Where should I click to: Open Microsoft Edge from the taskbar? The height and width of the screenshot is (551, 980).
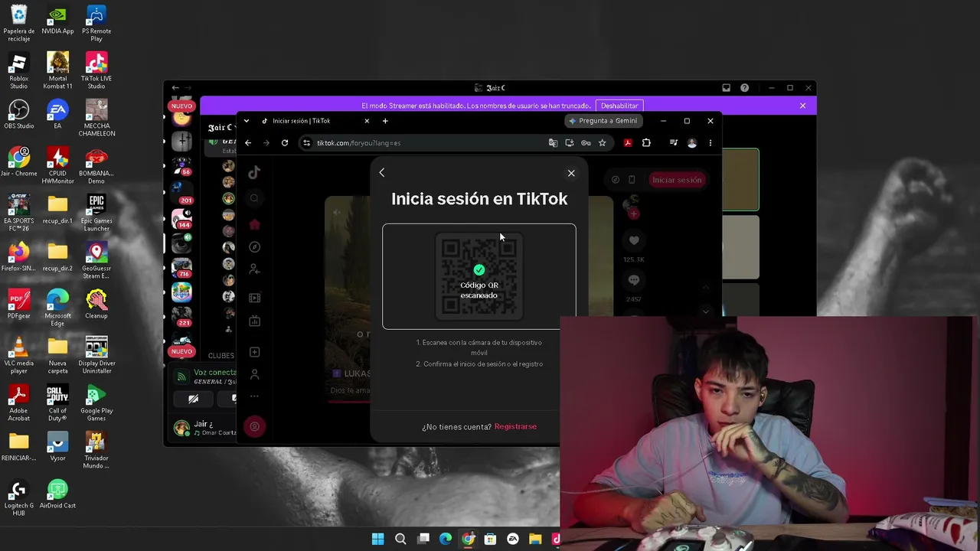click(x=446, y=540)
